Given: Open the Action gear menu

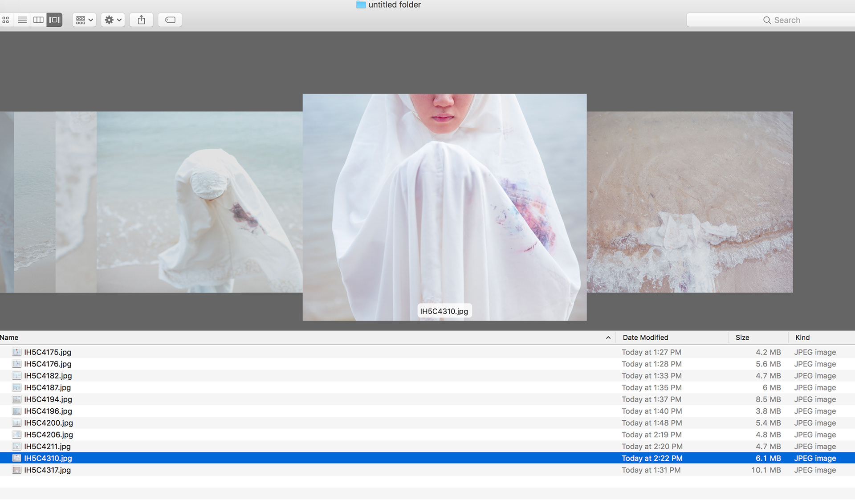Looking at the screenshot, I should (x=113, y=20).
